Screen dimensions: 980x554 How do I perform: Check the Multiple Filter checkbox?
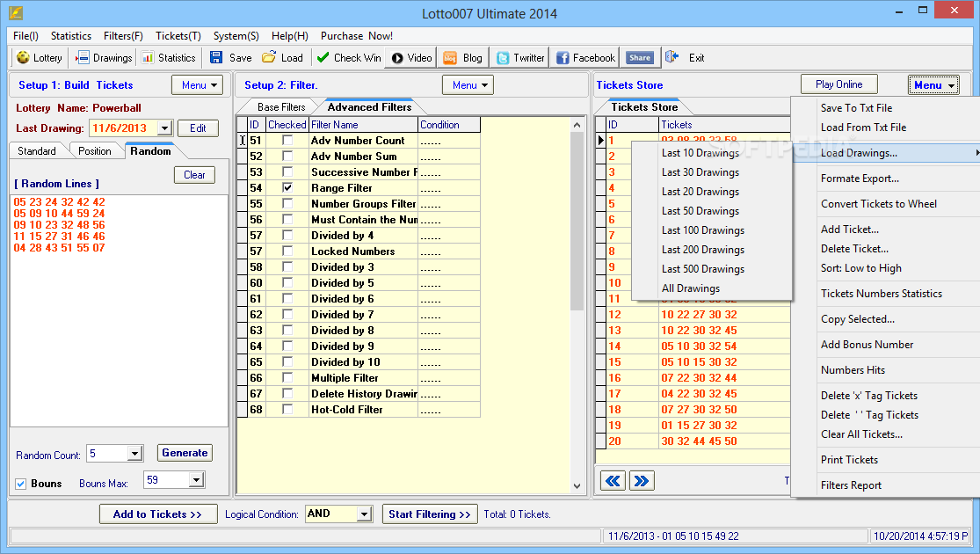287,377
